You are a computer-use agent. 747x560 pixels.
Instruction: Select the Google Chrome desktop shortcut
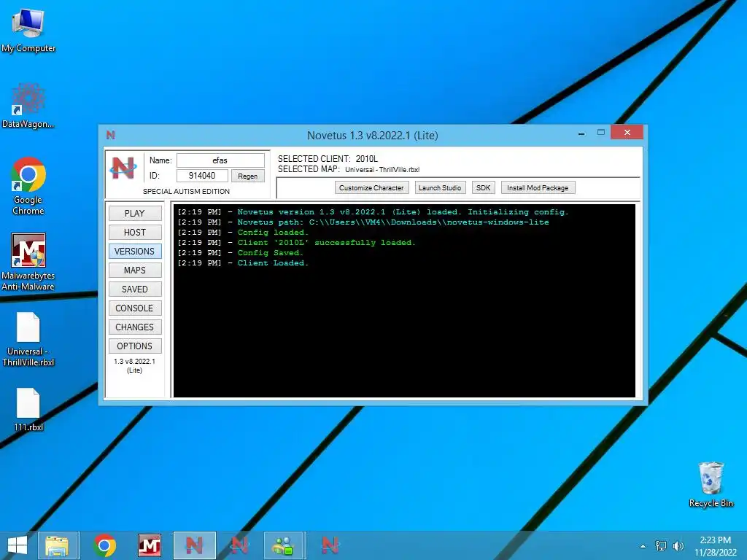pyautogui.click(x=28, y=186)
